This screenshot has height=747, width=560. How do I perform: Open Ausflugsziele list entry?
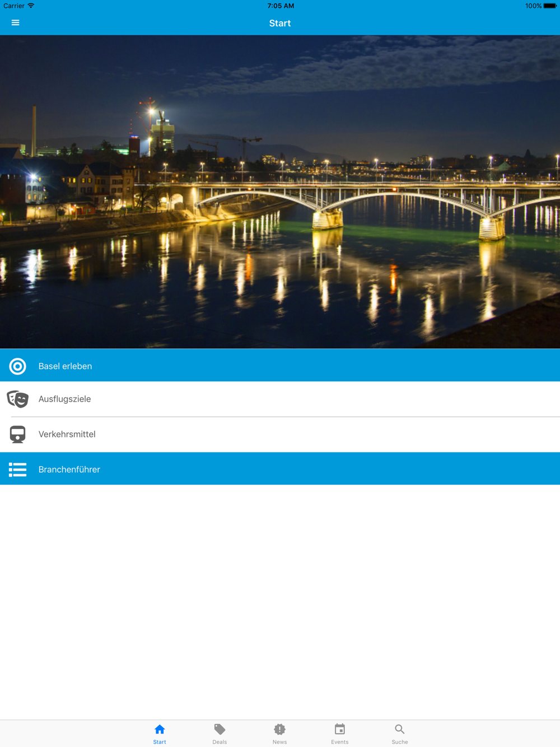click(x=280, y=399)
